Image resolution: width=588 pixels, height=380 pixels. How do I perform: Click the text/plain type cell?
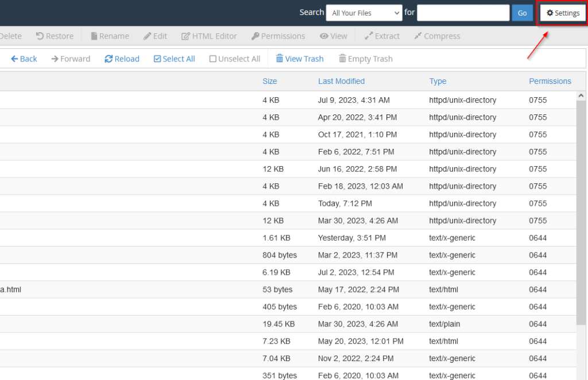point(445,324)
